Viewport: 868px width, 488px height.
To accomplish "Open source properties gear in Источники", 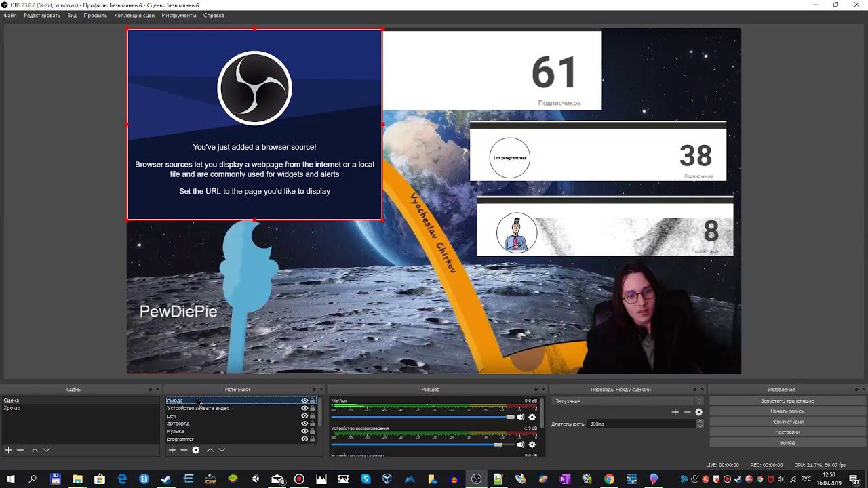I will [x=196, y=450].
